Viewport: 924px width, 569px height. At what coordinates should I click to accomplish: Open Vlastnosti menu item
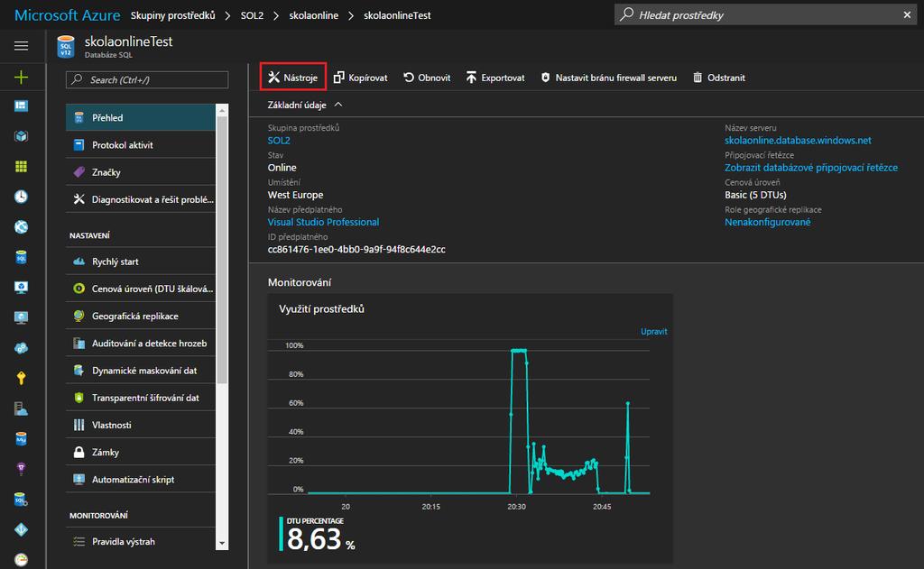(140, 425)
